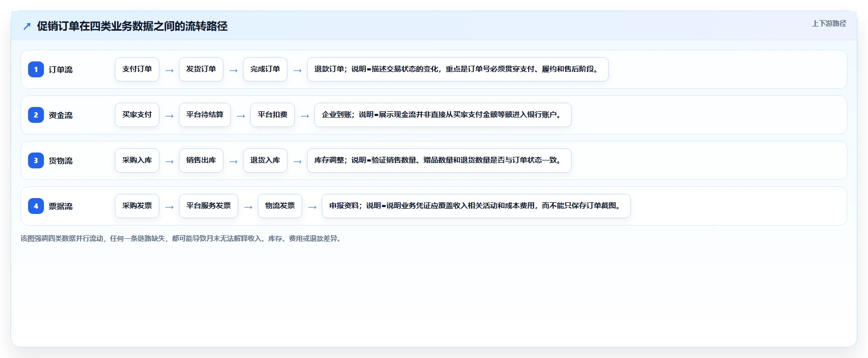Click the arrow after 采购入库
The height and width of the screenshot is (358, 868).
click(169, 162)
